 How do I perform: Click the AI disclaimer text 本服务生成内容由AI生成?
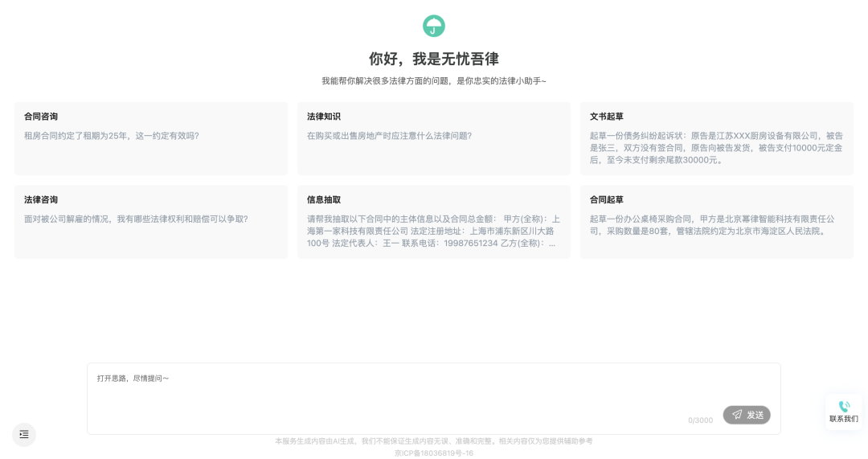pos(316,441)
